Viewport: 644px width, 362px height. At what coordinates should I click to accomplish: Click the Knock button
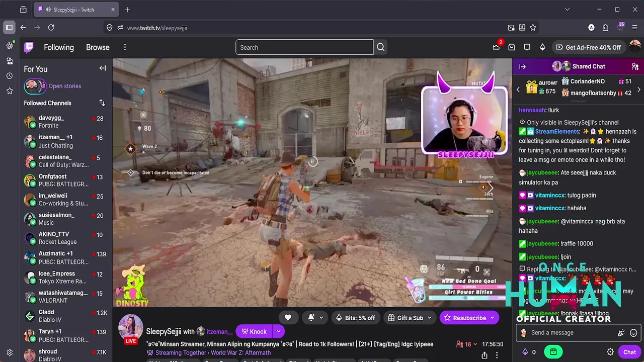coord(254,331)
